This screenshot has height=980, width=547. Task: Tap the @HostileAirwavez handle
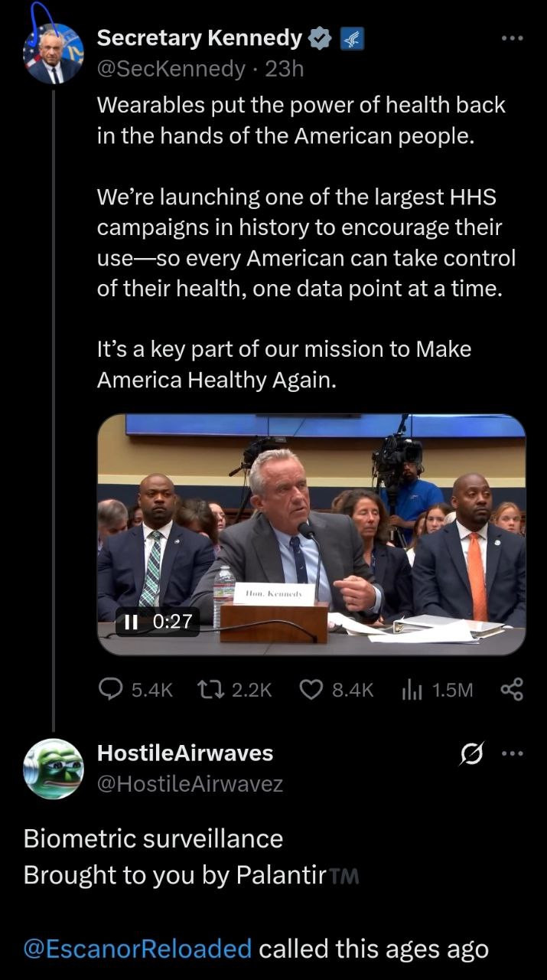[x=190, y=784]
